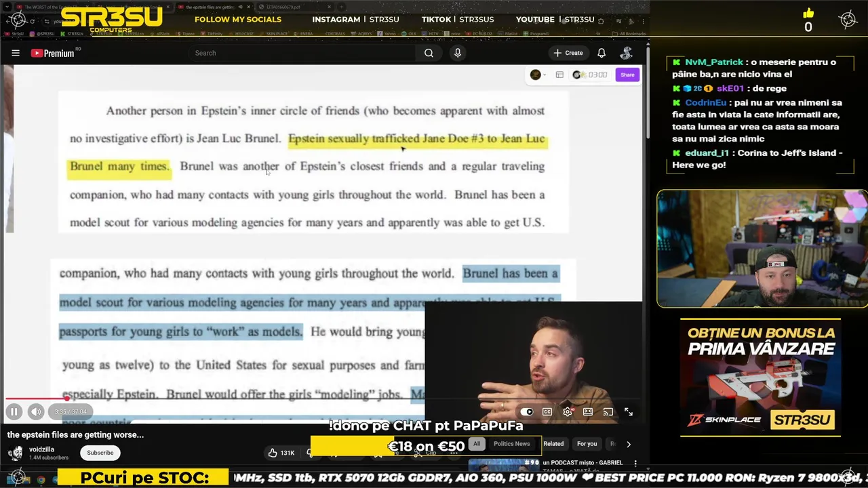The width and height of the screenshot is (868, 488).
Task: Click chat username CodrinEu
Action: 705,103
